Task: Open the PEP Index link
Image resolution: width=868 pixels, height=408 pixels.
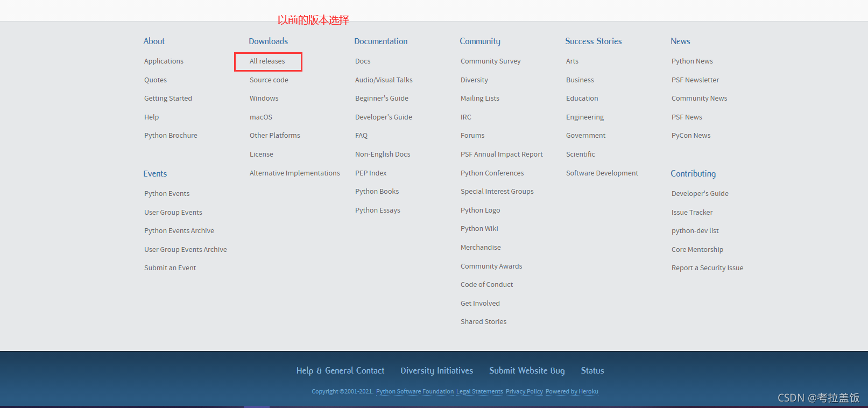Action: pos(371,173)
